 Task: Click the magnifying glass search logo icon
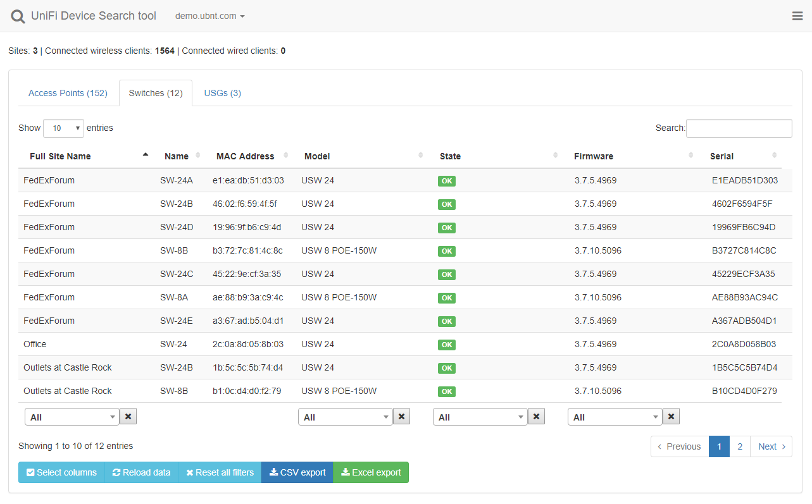[18, 16]
